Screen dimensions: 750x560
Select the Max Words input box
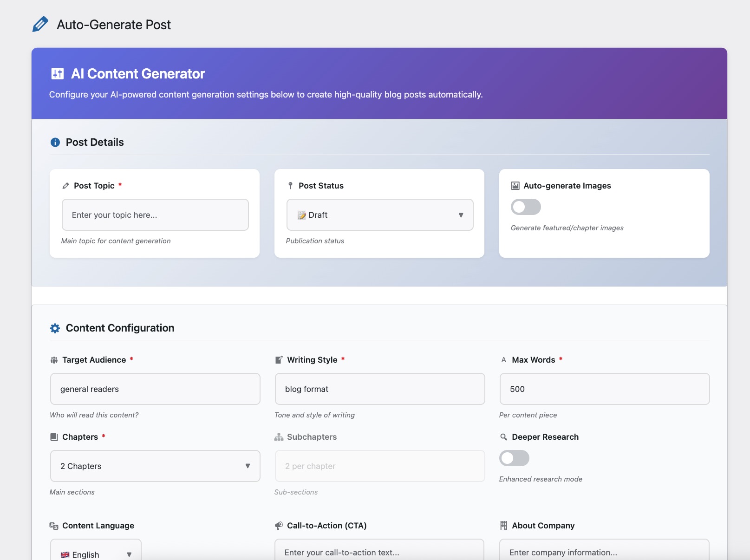pyautogui.click(x=604, y=389)
